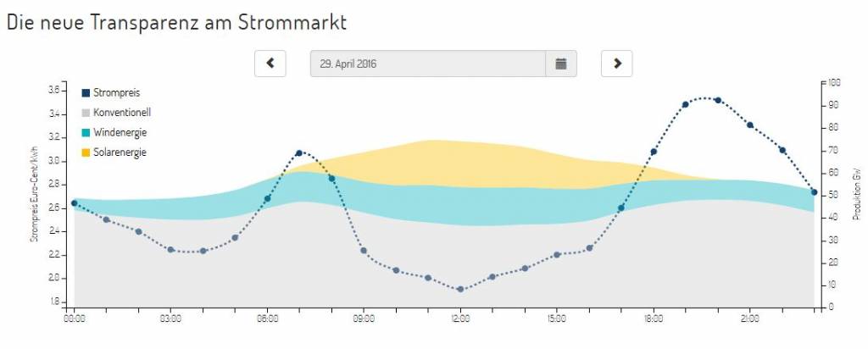Toggle the Windenergie legend entry

[120, 132]
